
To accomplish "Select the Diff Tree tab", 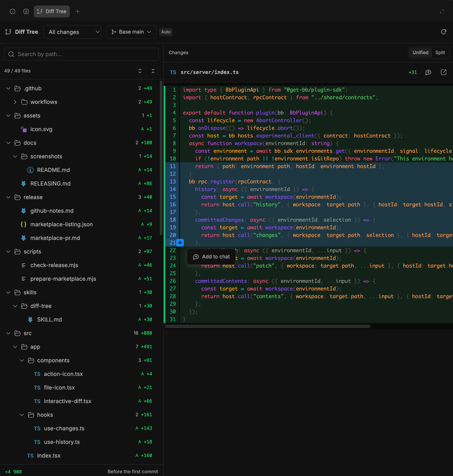I will pyautogui.click(x=52, y=11).
